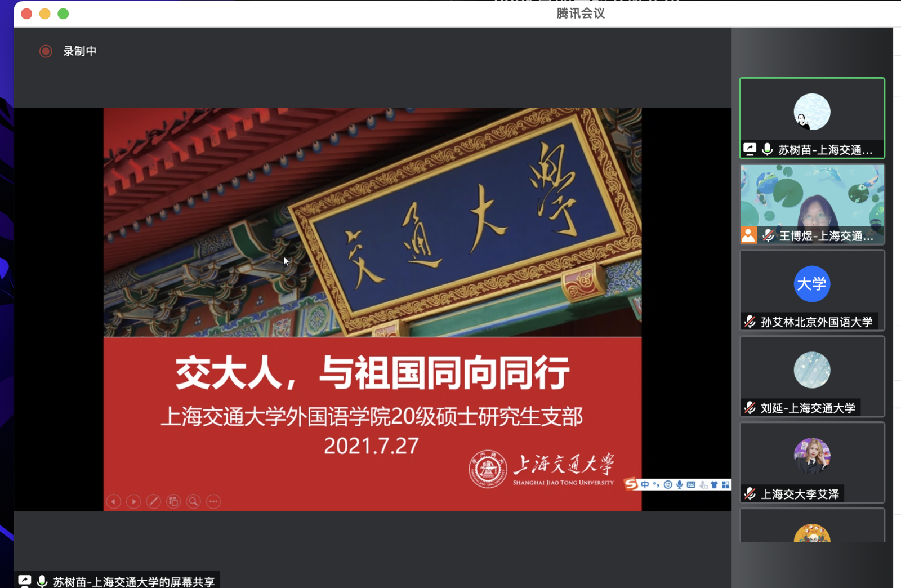
Task: Click the magnifier zoom icon on the slide
Action: (x=193, y=501)
